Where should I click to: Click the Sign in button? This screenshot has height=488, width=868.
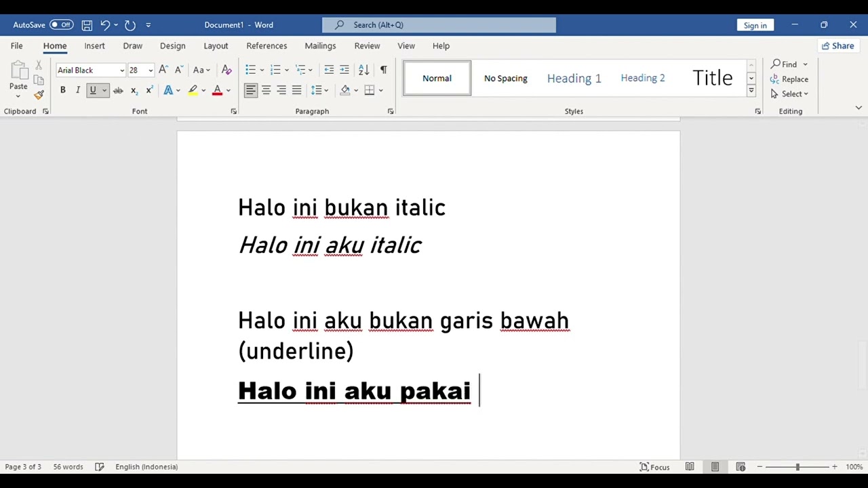pyautogui.click(x=755, y=25)
